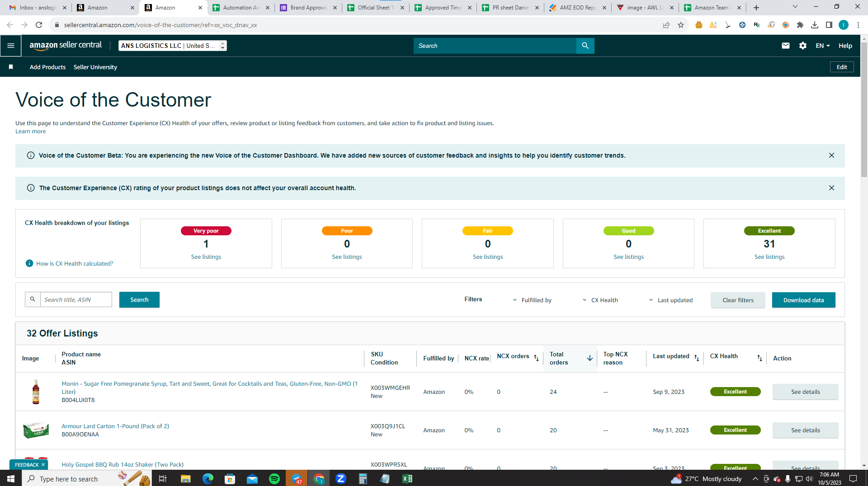The image size is (868, 486).
Task: Bookmark this page with star icon
Action: point(681,25)
